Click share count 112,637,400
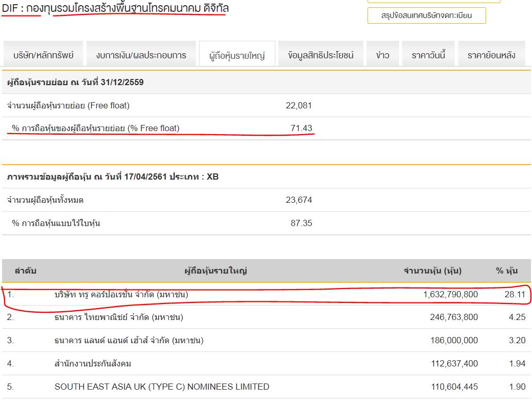Screen dimensions: 532x400 point(454,364)
